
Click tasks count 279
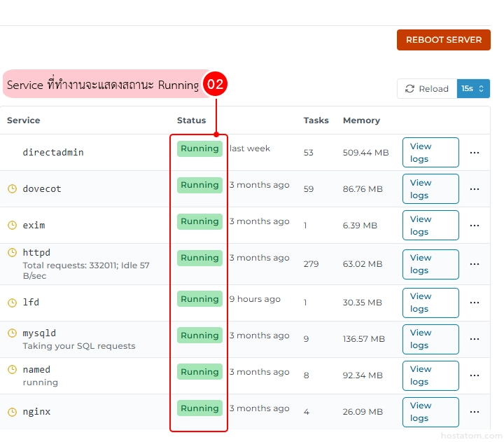pos(311,264)
